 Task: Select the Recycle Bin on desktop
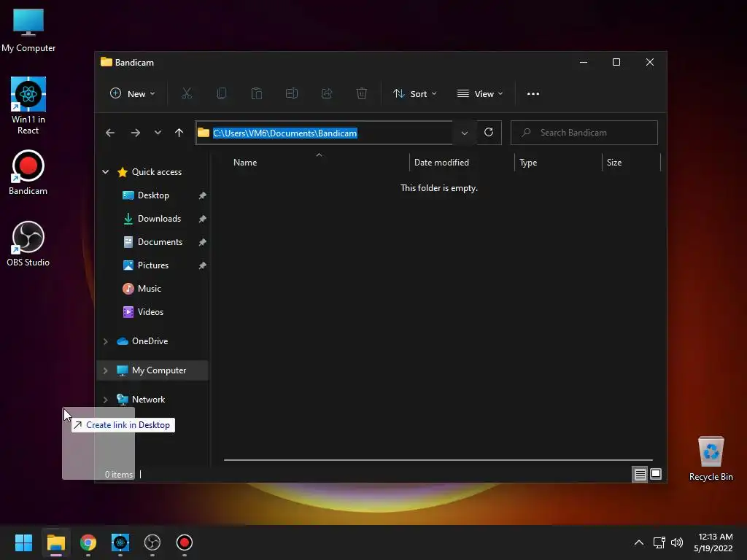tap(711, 459)
